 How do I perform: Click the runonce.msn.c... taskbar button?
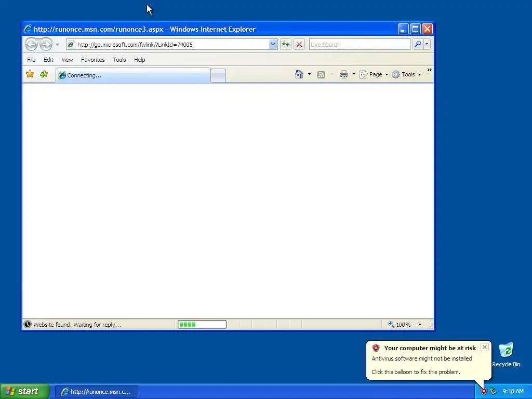tap(97, 392)
